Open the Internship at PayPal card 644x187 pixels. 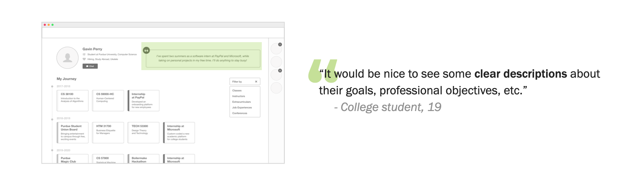click(x=143, y=101)
